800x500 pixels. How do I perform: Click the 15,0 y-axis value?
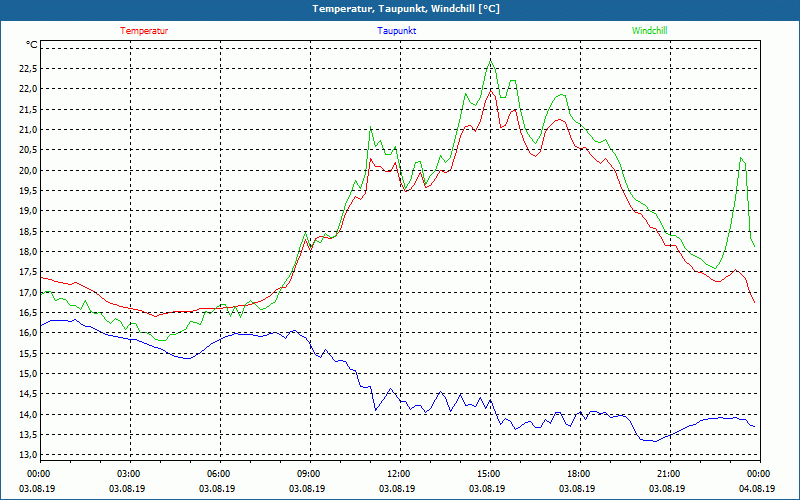pyautogui.click(x=29, y=373)
